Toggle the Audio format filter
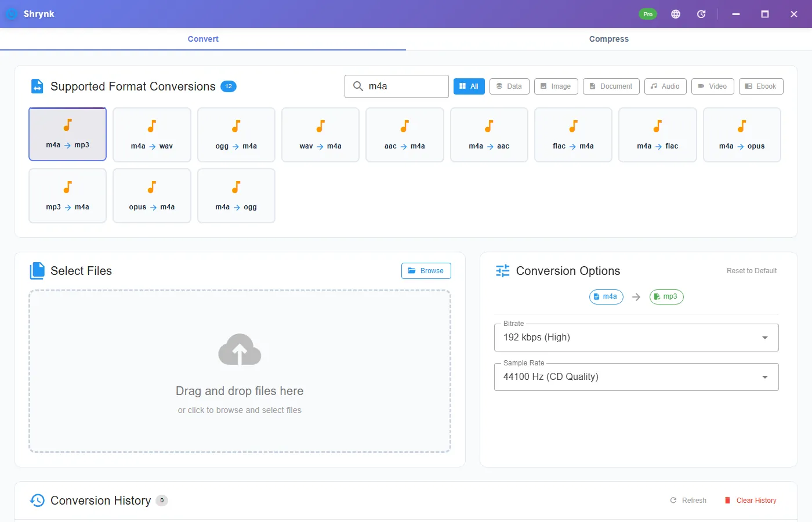 point(665,86)
